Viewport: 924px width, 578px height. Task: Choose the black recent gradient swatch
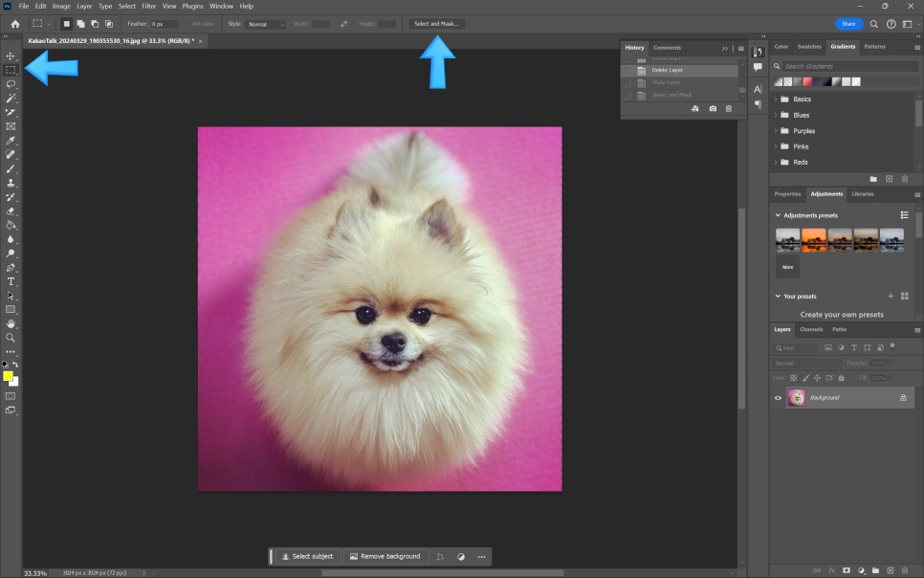[x=826, y=82]
